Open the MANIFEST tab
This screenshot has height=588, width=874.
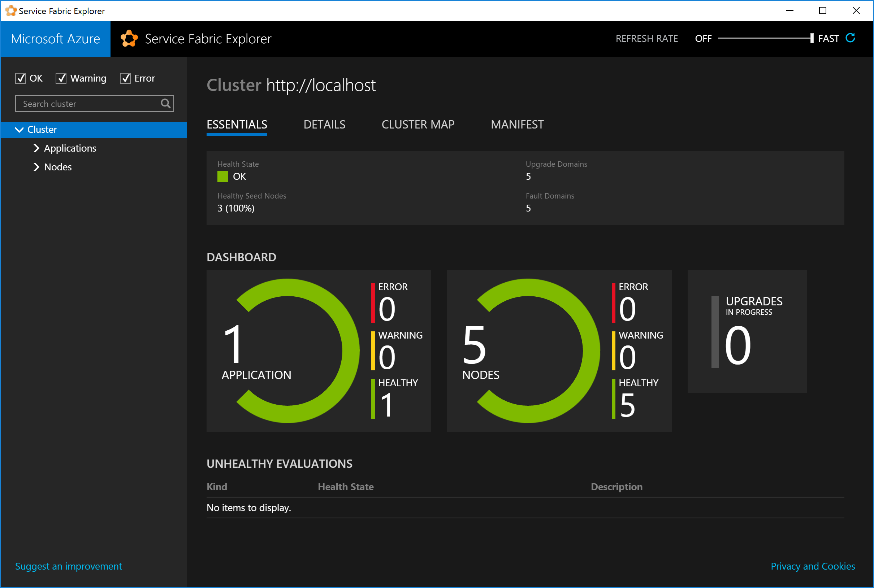517,125
